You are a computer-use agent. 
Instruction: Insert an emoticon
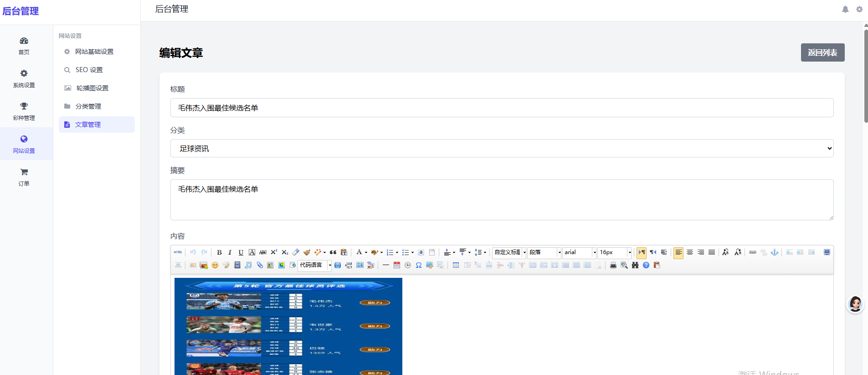coord(215,265)
